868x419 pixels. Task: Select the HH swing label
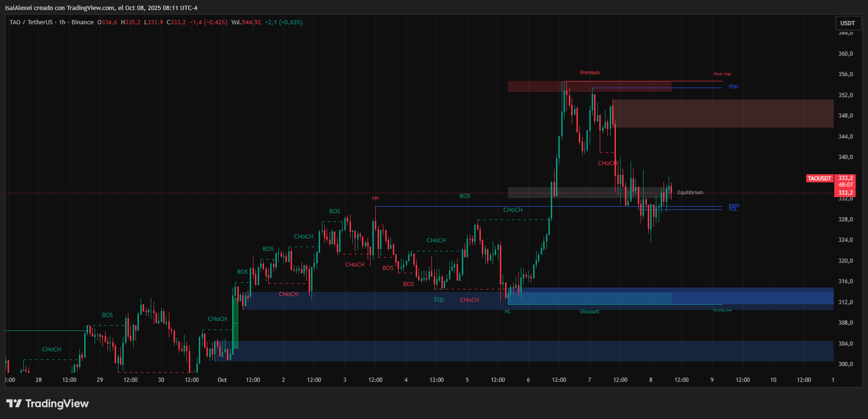point(375,198)
